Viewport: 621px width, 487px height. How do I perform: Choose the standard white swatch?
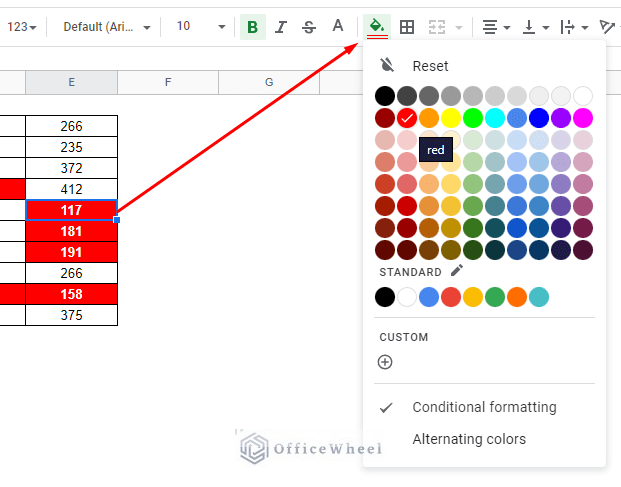407,297
